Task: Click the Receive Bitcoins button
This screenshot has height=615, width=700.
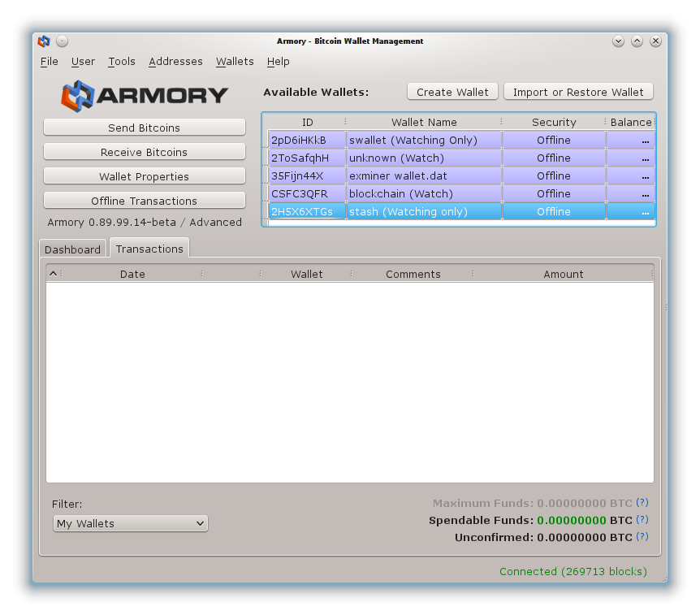Action: click(145, 152)
